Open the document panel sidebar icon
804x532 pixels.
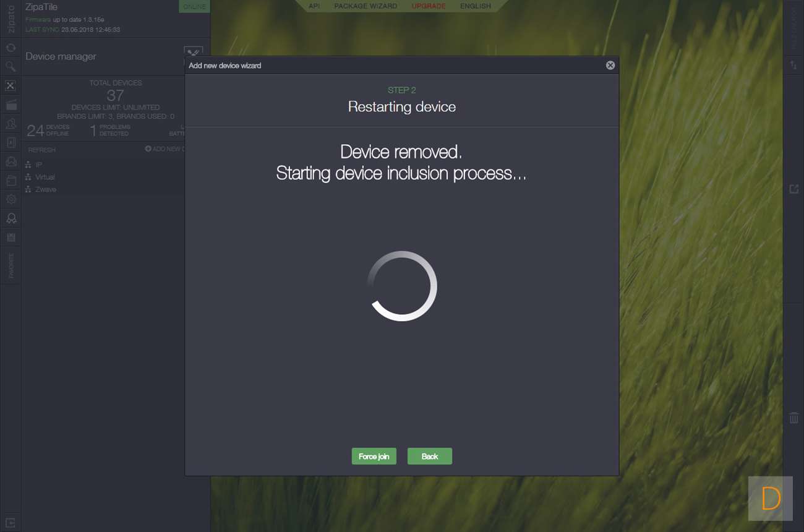coord(11,143)
